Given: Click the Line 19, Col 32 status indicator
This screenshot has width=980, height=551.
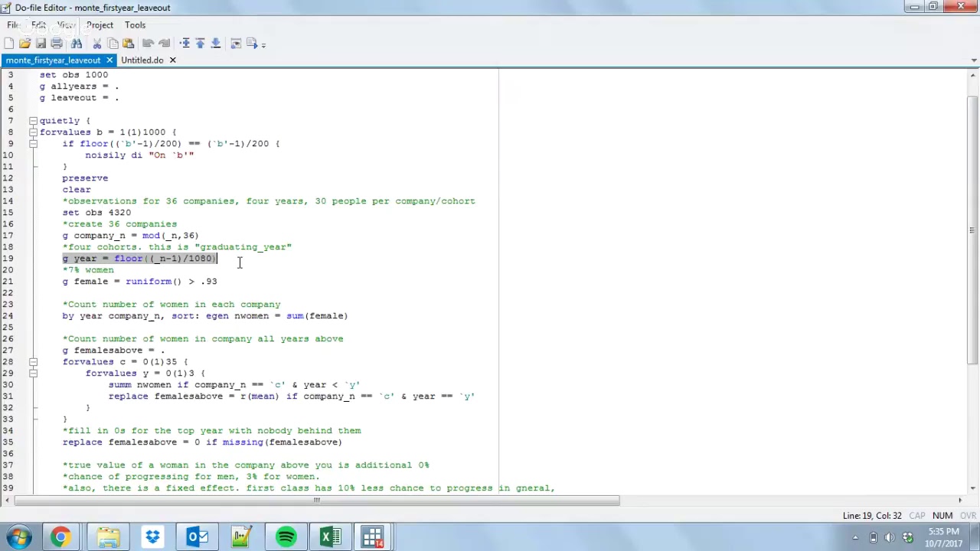Looking at the screenshot, I should coord(871,516).
